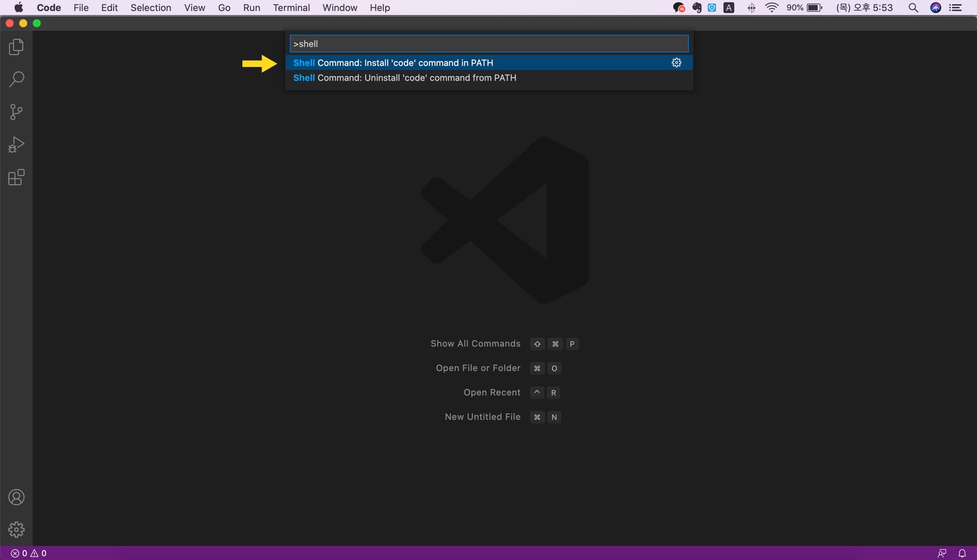This screenshot has height=560, width=977.
Task: Open the notifications bell in status bar
Action: click(962, 553)
